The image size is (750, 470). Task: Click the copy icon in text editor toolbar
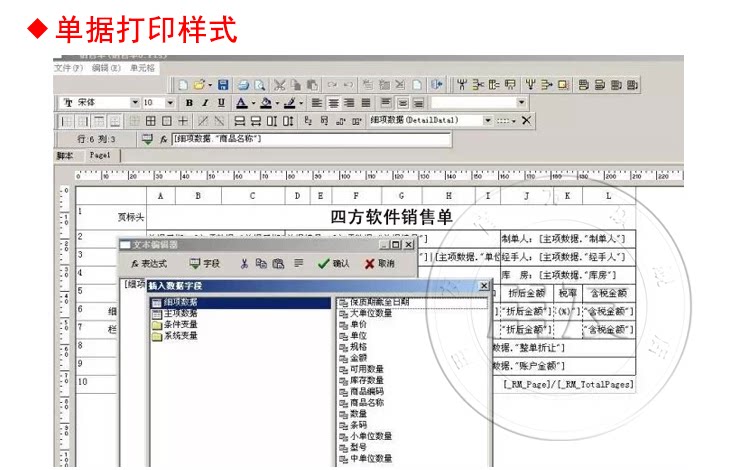click(261, 263)
